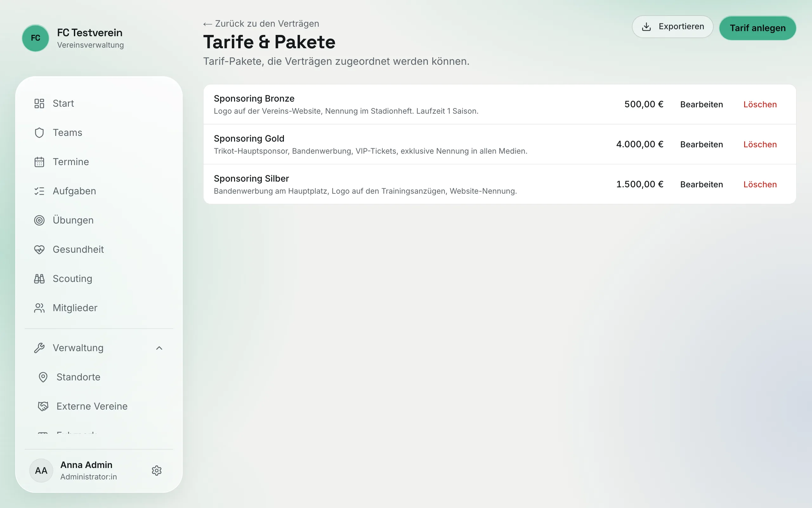812x508 pixels.
Task: Delete Sponsoring Bronze via Löschen
Action: (x=760, y=104)
